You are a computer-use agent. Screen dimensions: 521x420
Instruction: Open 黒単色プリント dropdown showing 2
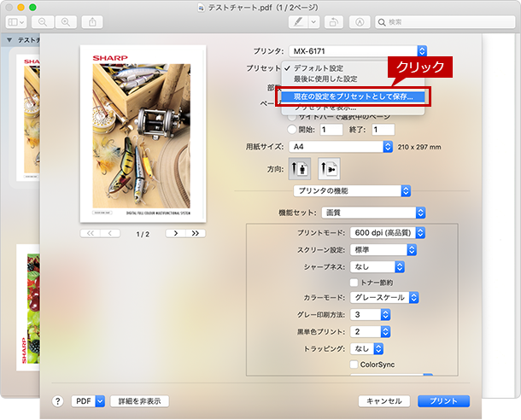[x=370, y=331]
